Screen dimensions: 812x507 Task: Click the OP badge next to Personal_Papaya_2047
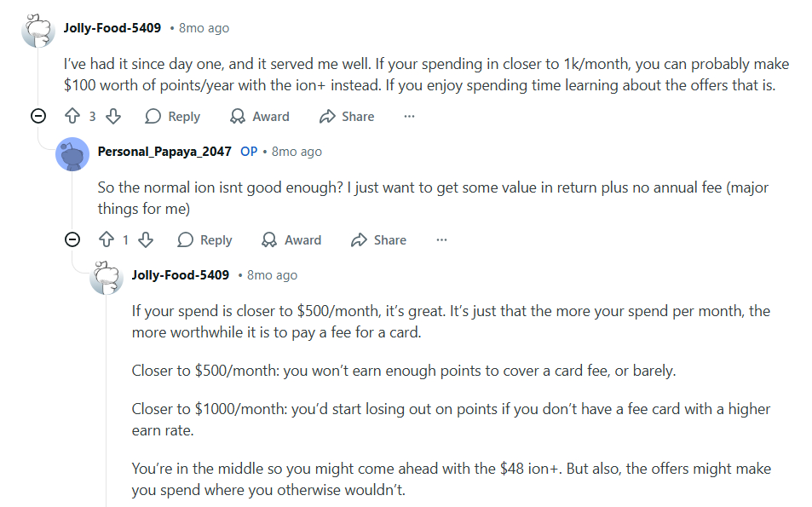tap(247, 151)
